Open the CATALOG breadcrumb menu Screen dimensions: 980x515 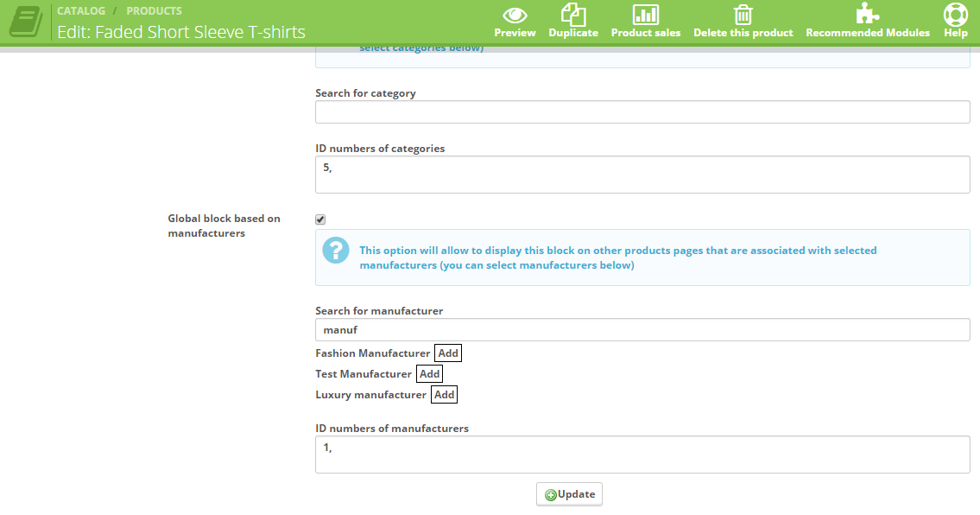[80, 10]
